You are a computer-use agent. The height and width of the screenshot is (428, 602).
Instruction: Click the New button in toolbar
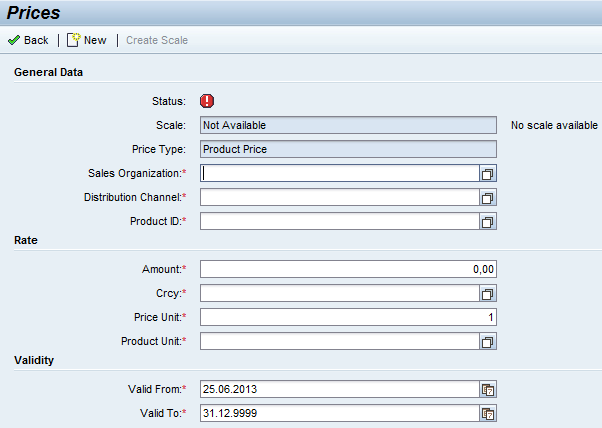[87, 40]
